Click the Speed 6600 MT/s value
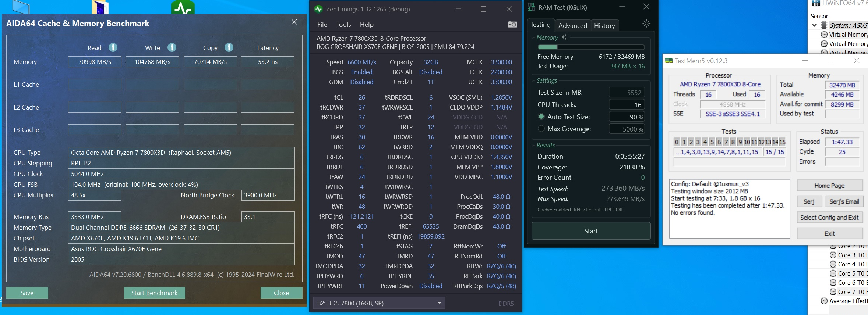This screenshot has width=868, height=315. coord(362,62)
